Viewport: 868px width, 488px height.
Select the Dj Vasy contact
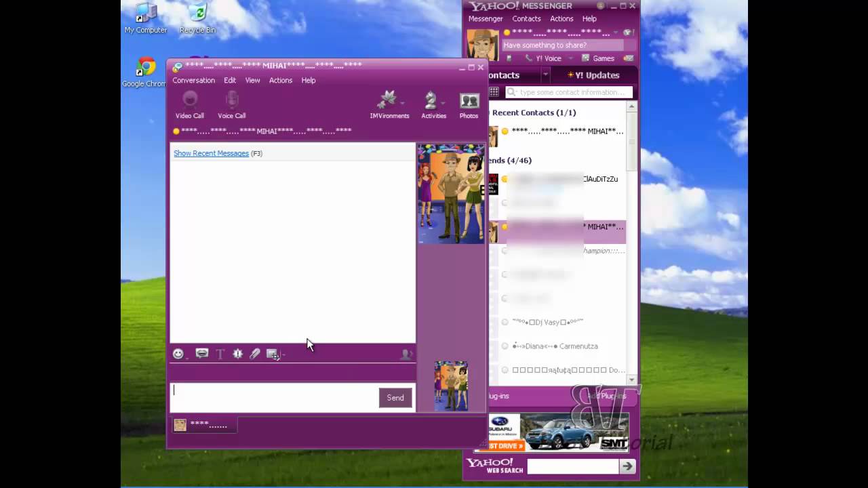point(556,323)
